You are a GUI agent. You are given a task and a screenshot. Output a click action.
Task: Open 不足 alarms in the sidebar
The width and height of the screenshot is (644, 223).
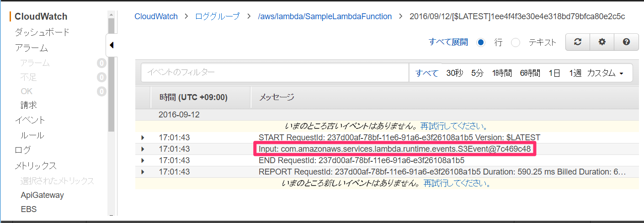pos(28,77)
